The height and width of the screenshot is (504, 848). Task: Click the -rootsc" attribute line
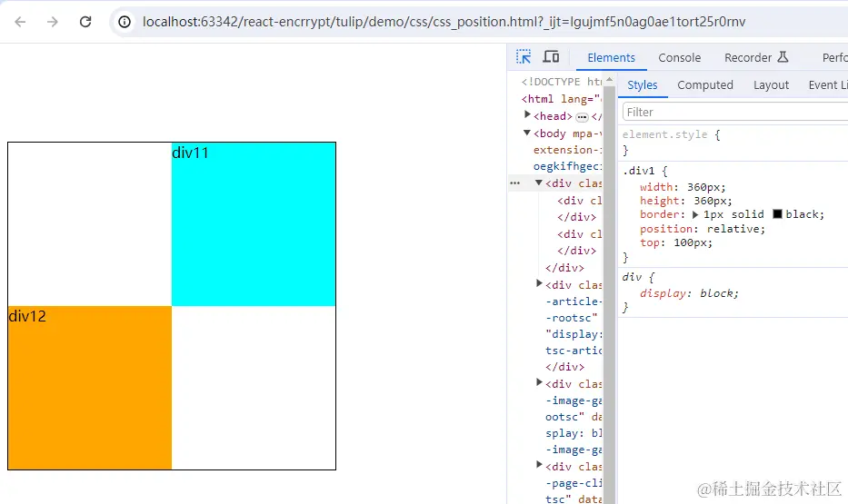tap(572, 318)
